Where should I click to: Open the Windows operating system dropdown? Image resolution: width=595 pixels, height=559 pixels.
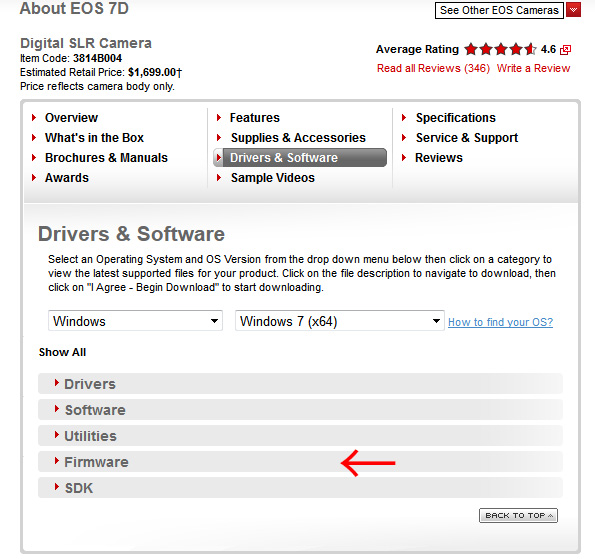(135, 321)
